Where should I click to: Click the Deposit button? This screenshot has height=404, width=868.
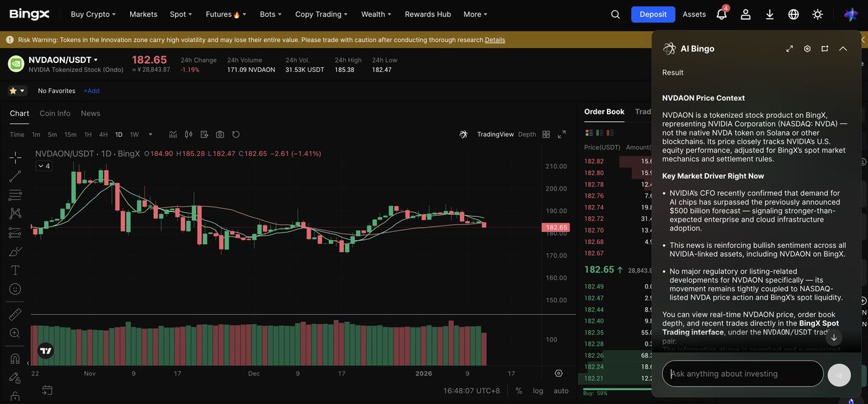pos(653,14)
